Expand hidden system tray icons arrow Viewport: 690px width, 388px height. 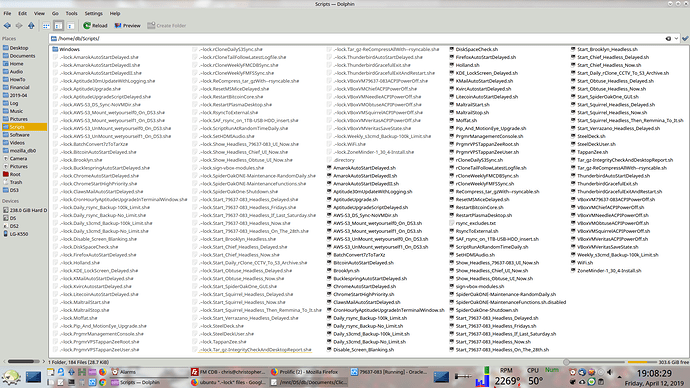[x=619, y=377]
